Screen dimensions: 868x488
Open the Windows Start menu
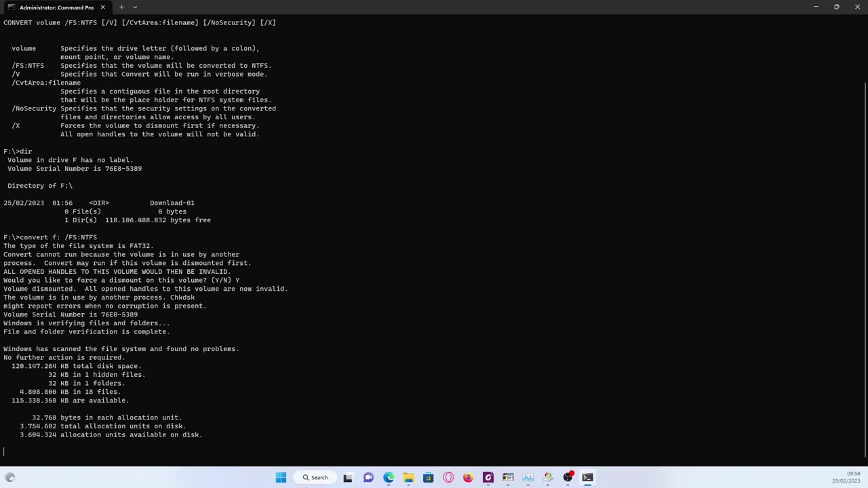coord(281,477)
